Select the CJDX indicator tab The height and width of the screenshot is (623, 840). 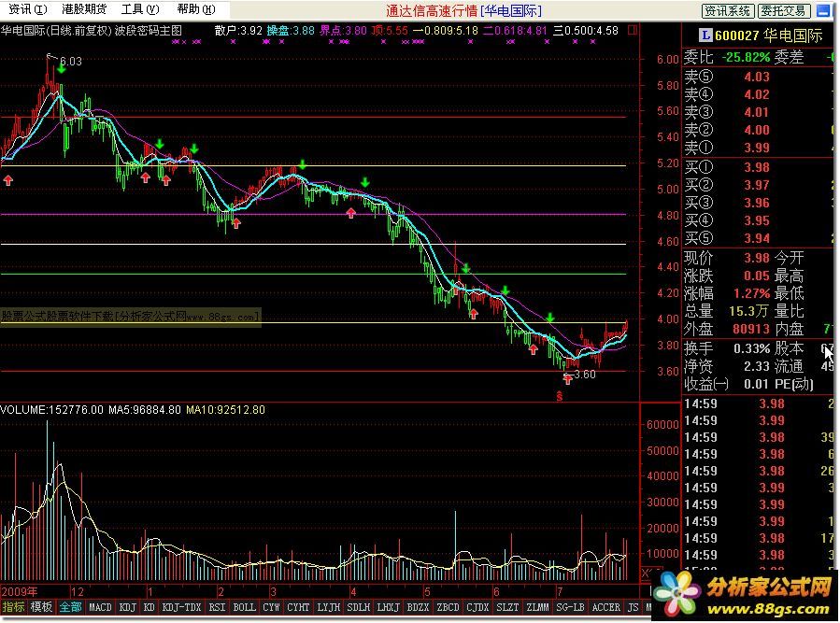coord(477,607)
